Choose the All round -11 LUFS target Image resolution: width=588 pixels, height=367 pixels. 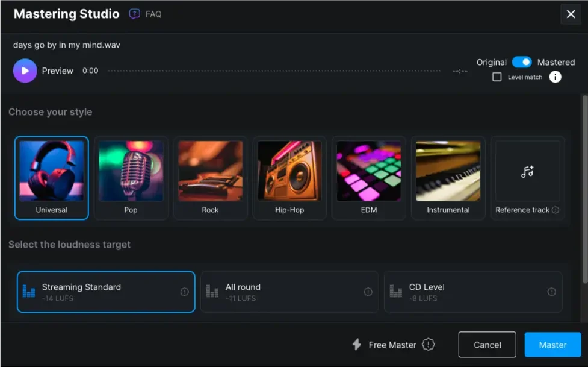tap(289, 292)
